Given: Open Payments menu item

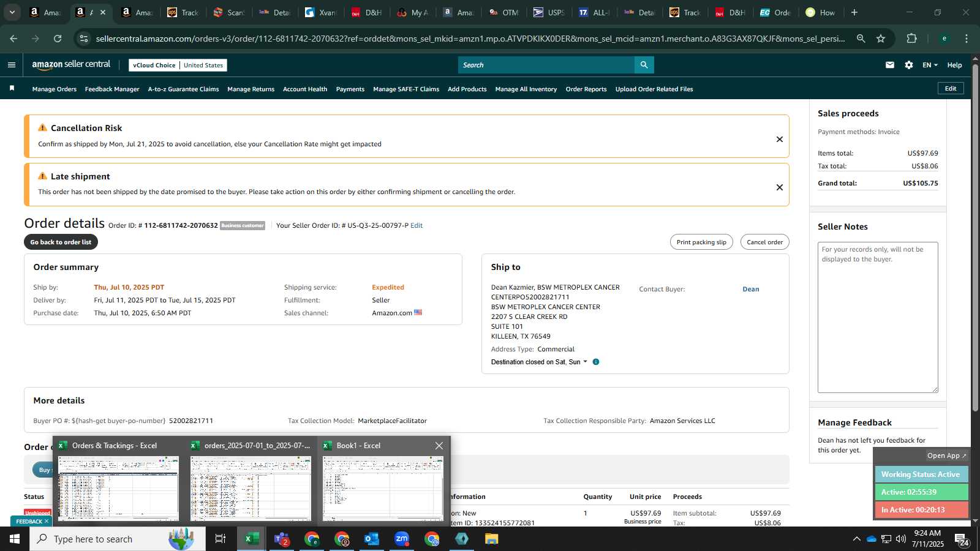Looking at the screenshot, I should pos(350,89).
